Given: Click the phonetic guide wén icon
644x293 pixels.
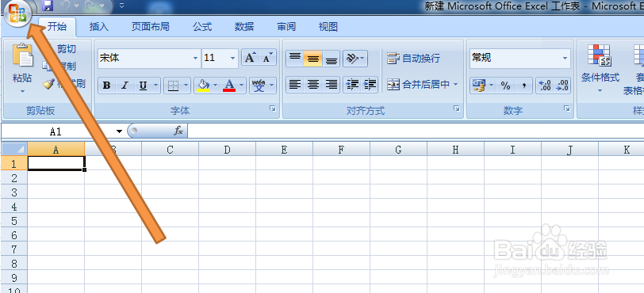Looking at the screenshot, I should coord(259,86).
